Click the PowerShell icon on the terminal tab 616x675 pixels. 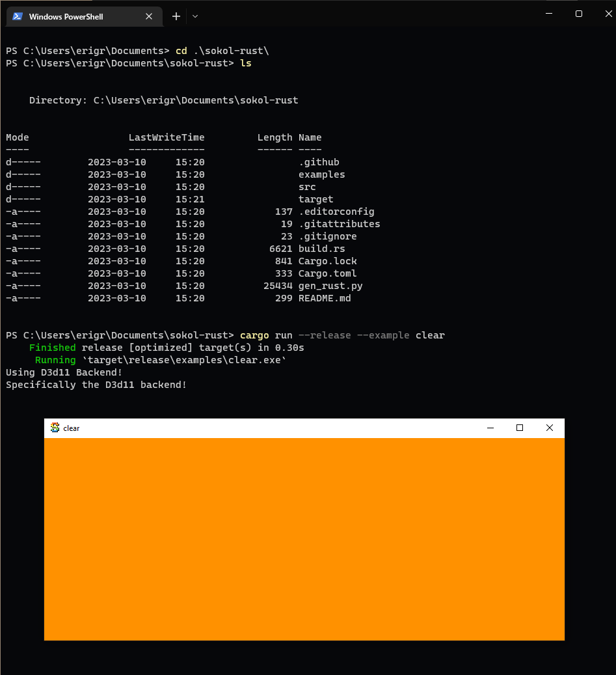click(x=16, y=16)
